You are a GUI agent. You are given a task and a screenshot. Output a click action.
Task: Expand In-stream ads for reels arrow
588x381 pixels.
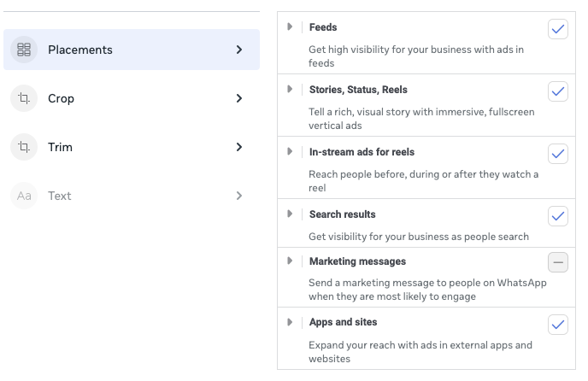click(x=291, y=152)
